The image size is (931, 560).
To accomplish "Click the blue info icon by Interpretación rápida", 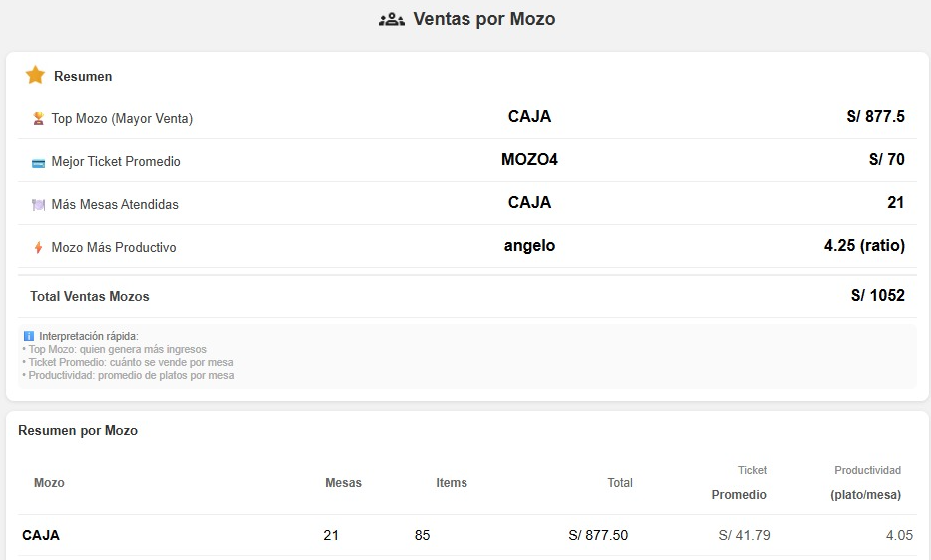I will click(x=28, y=336).
